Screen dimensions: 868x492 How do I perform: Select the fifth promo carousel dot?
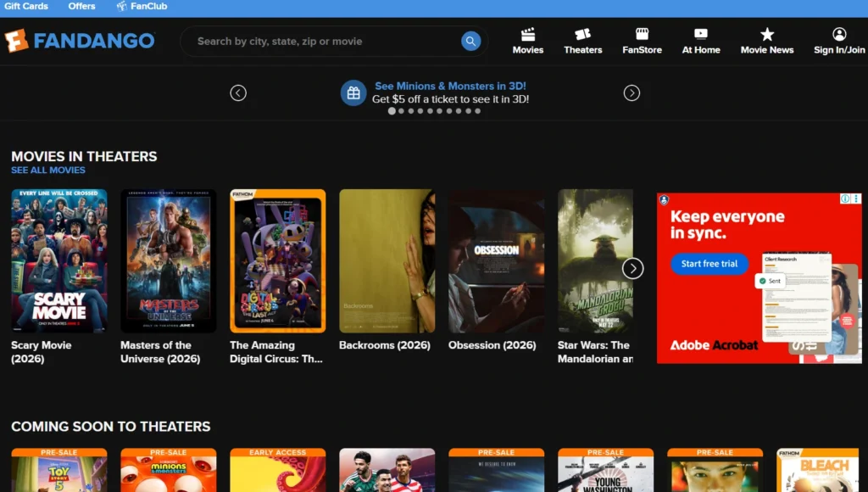430,111
